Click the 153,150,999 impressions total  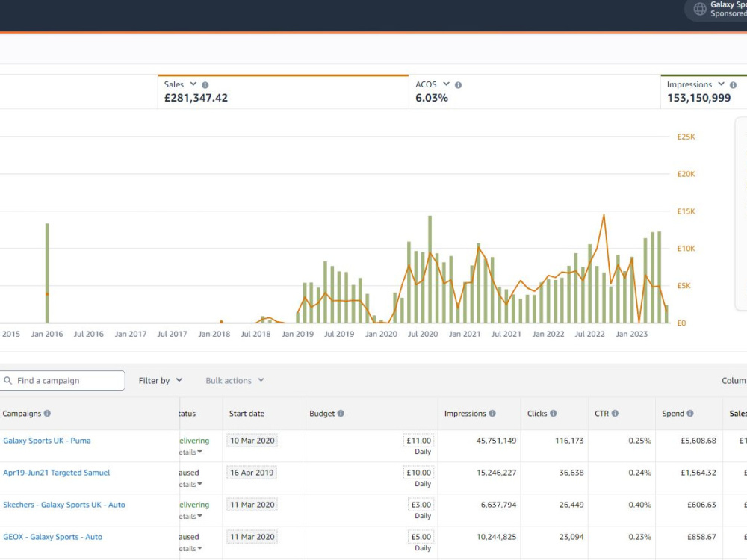click(x=699, y=98)
